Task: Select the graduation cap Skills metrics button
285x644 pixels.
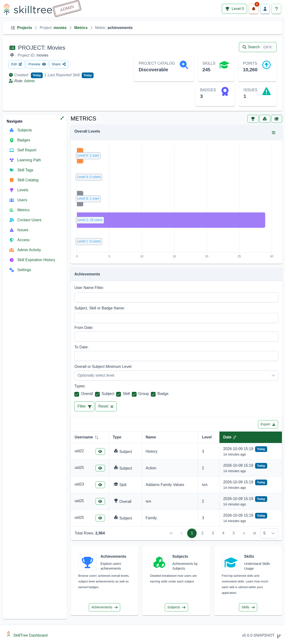Action: [x=276, y=119]
